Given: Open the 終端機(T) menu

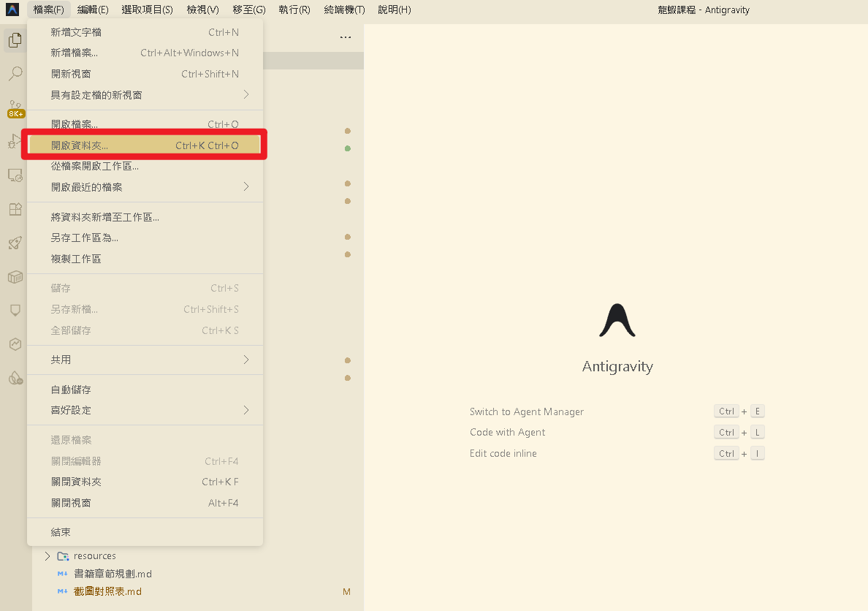Looking at the screenshot, I should [344, 10].
